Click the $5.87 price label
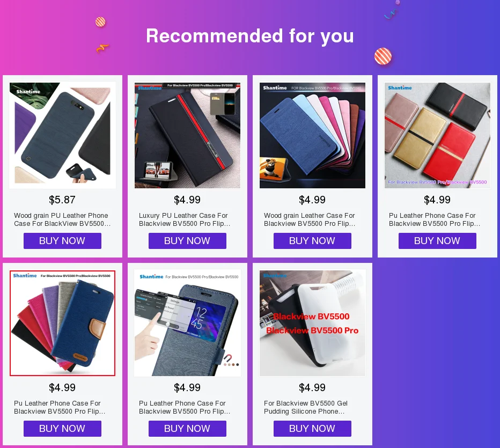This screenshot has height=448, width=500. (x=62, y=200)
